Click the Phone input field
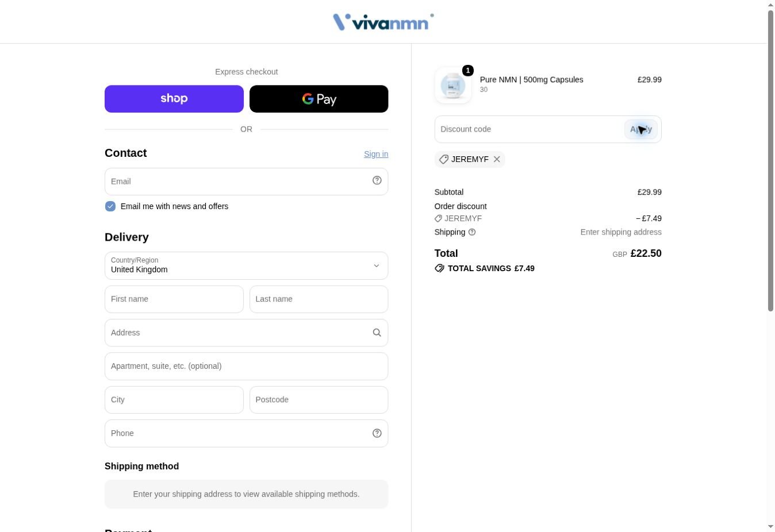The image size is (775, 532). 247,433
